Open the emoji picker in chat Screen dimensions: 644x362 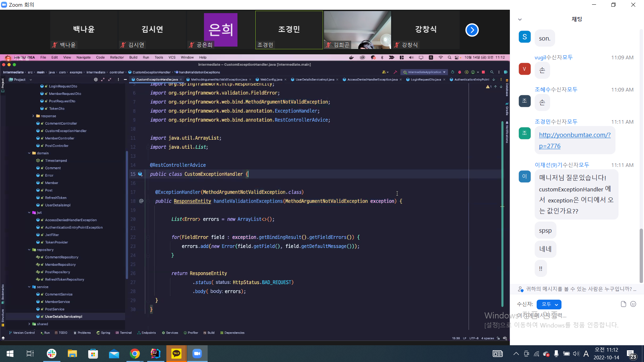633,304
